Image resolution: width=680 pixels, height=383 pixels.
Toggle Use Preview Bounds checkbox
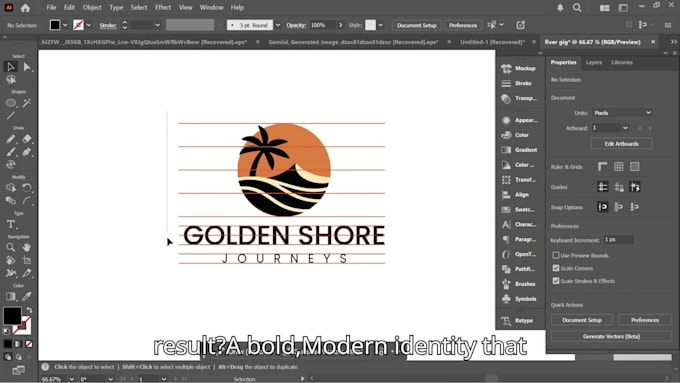[x=556, y=255]
